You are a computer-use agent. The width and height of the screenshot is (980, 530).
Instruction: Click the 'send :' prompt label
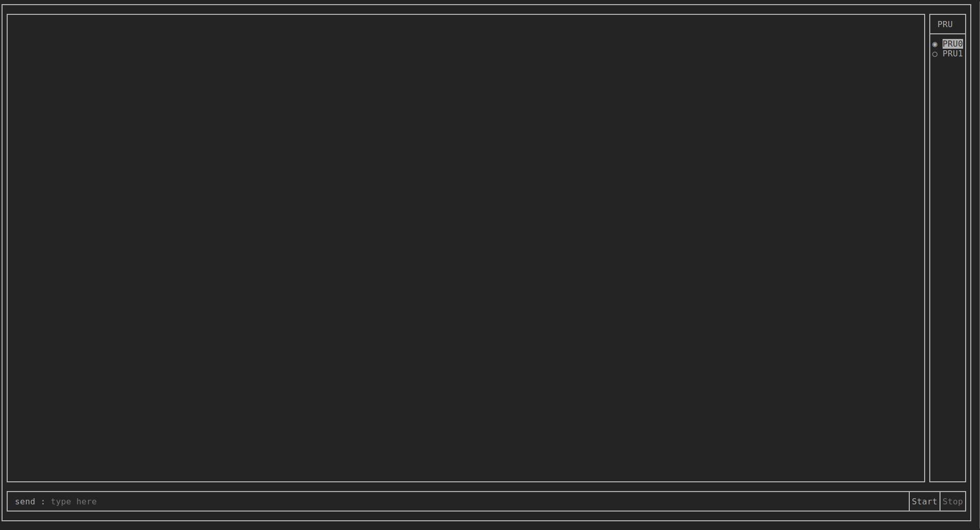pyautogui.click(x=30, y=501)
